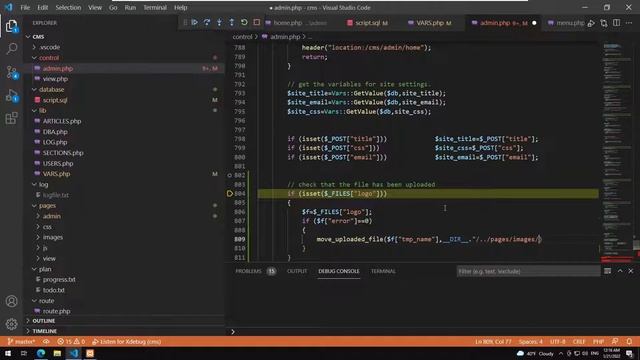Open the Search view in activity bar

click(11, 49)
